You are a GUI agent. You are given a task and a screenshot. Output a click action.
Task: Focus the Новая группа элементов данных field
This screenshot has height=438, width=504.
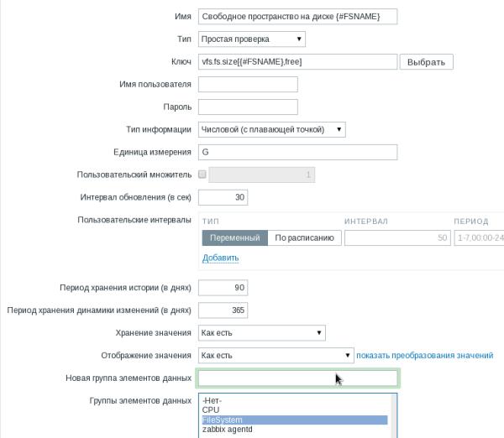click(x=297, y=378)
